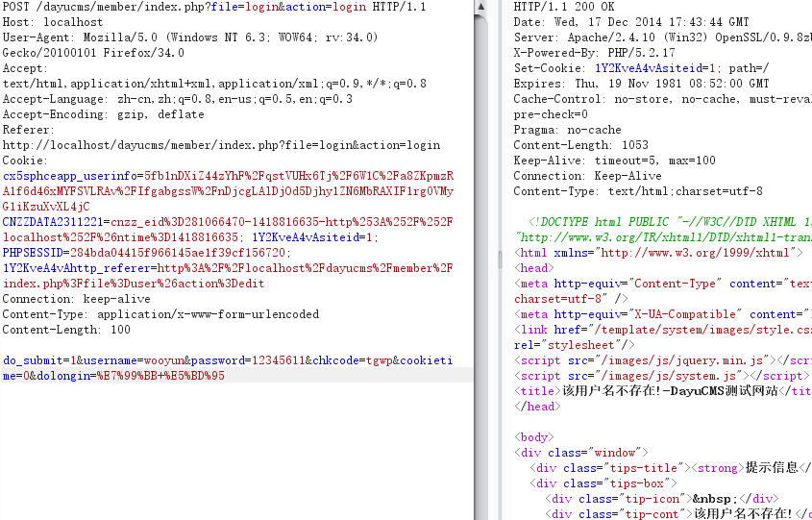Click 'HTTP/1.1 200 OK' response status line
This screenshot has height=520, width=812.
(564, 7)
